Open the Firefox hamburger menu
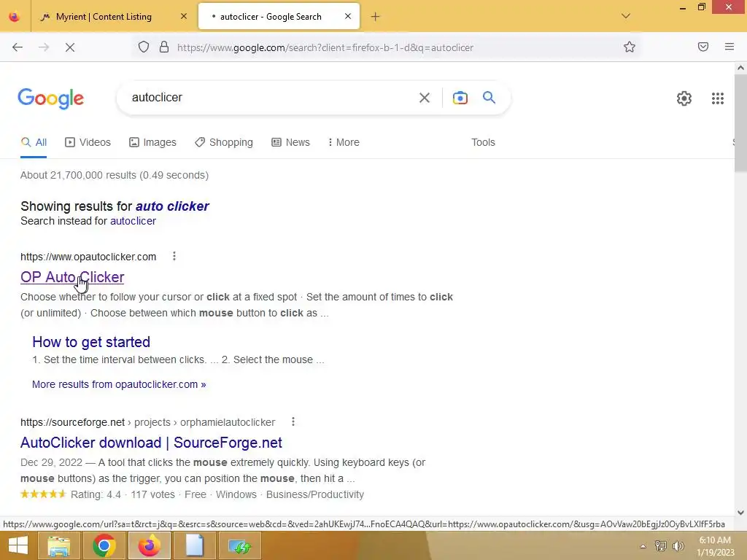The width and height of the screenshot is (747, 560). (729, 47)
